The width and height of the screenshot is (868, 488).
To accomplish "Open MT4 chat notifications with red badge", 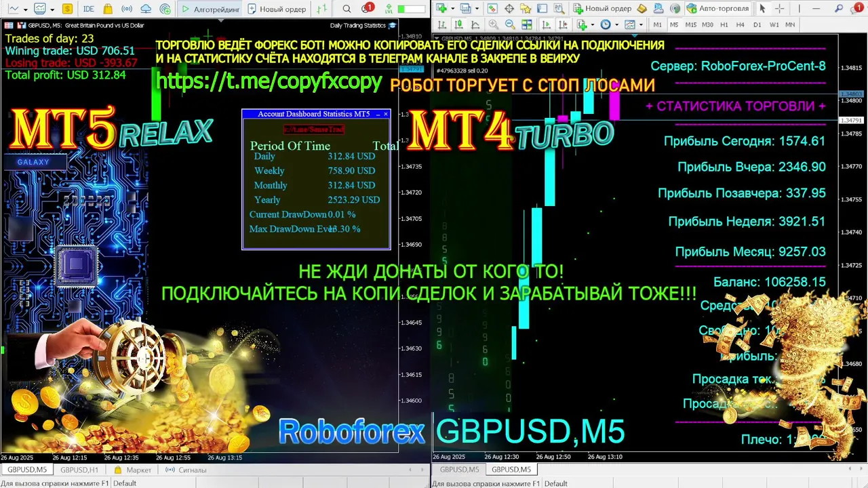I will pyautogui.click(x=856, y=8).
